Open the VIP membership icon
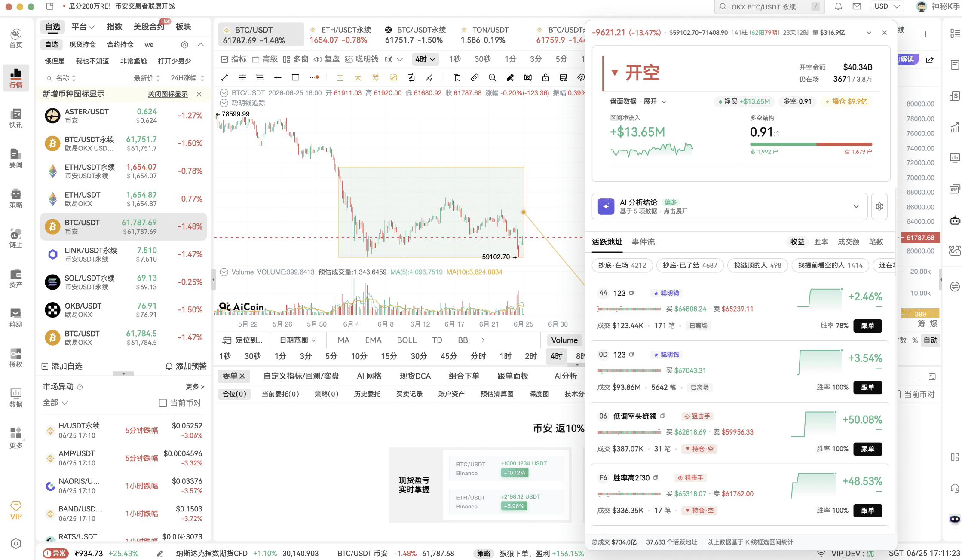962x560 pixels. tap(16, 510)
